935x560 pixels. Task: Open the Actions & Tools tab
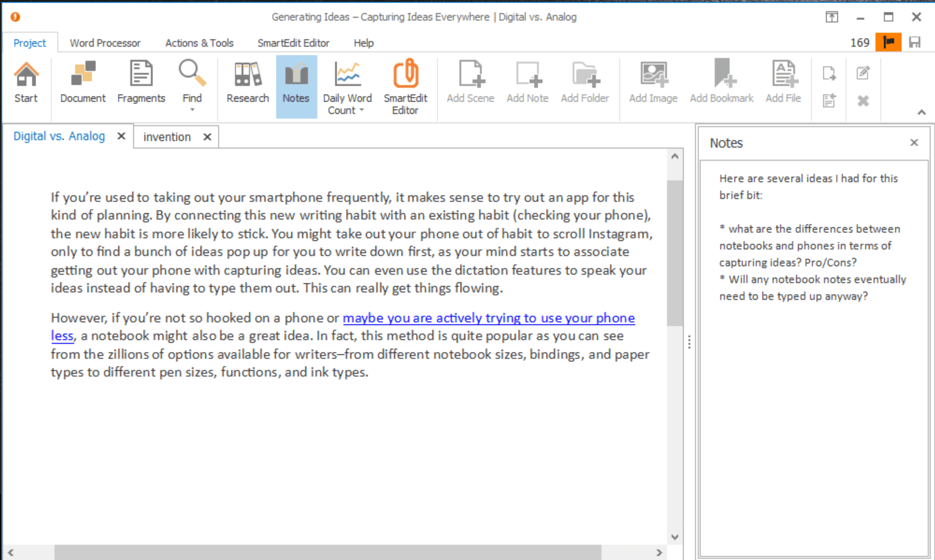click(x=199, y=43)
